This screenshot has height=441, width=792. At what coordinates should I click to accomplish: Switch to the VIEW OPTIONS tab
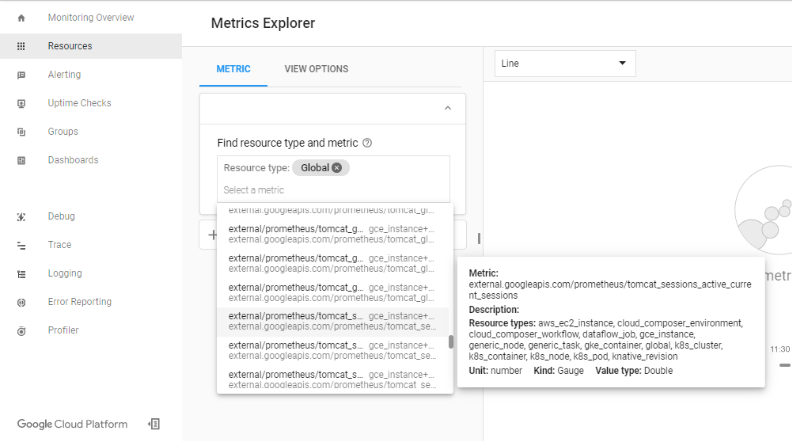(316, 69)
